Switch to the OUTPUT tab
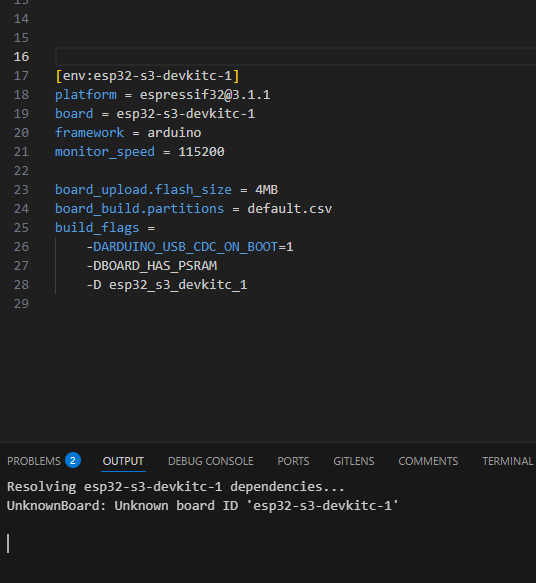 tap(123, 461)
